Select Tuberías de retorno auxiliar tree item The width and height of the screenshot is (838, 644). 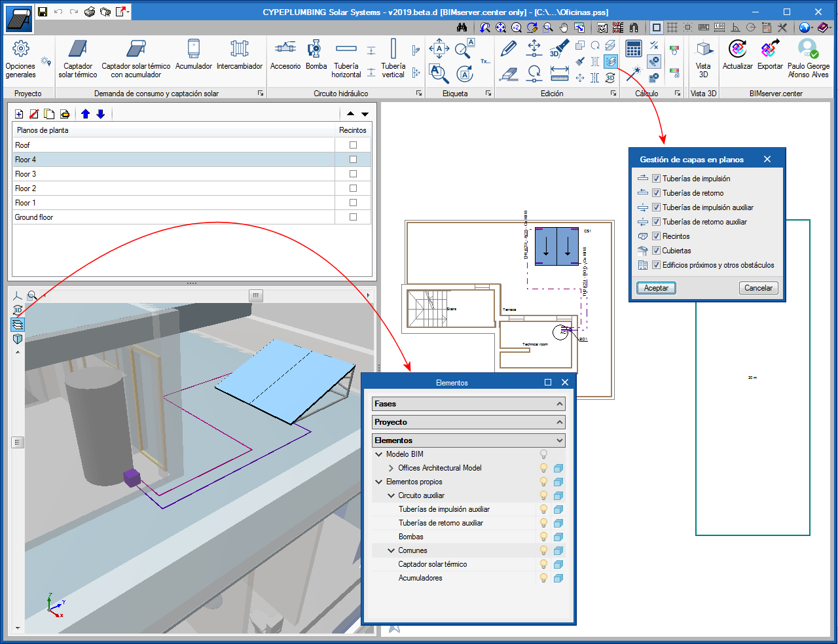coord(441,523)
